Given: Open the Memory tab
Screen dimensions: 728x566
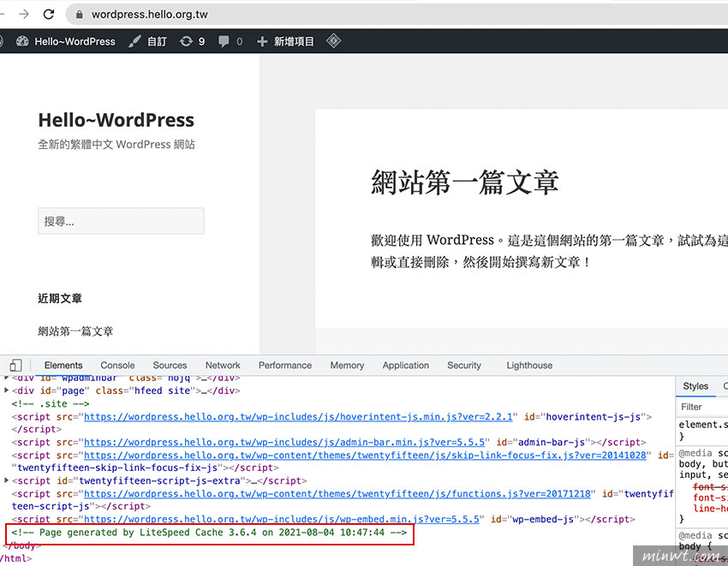Looking at the screenshot, I should [347, 366].
